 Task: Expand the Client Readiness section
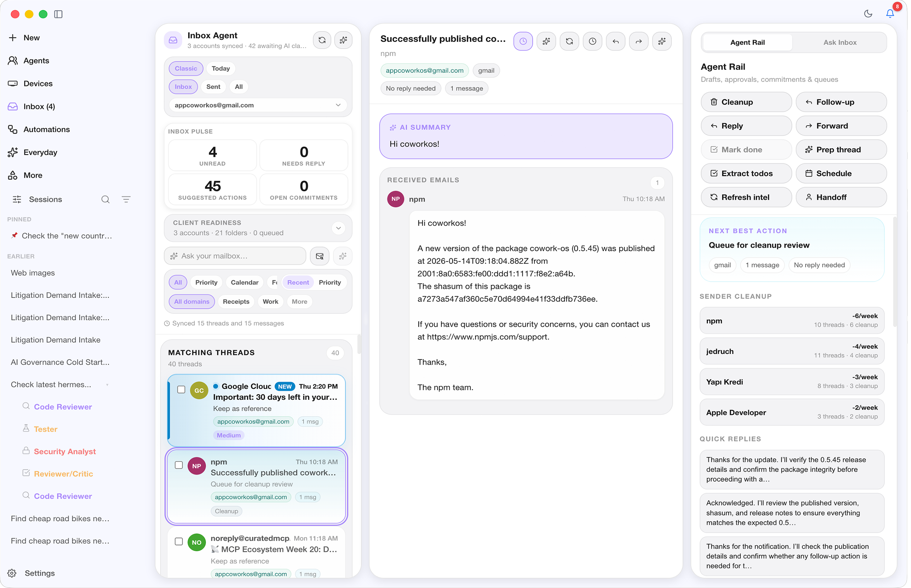tap(338, 228)
